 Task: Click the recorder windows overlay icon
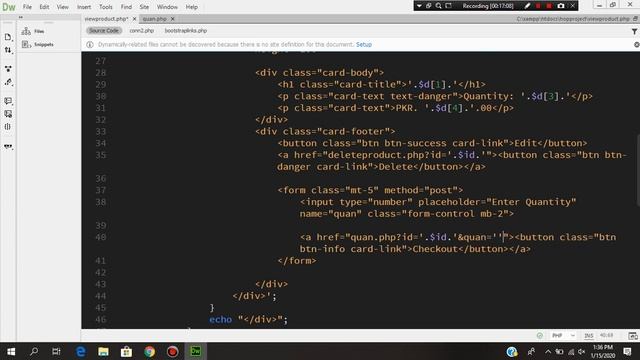point(429,6)
